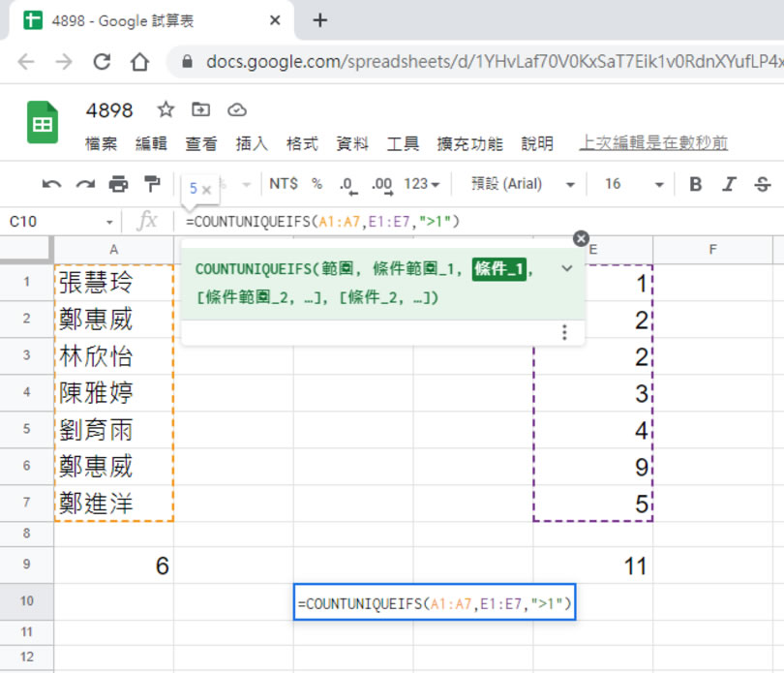Select column A header
784x673 pixels.
coord(114,250)
